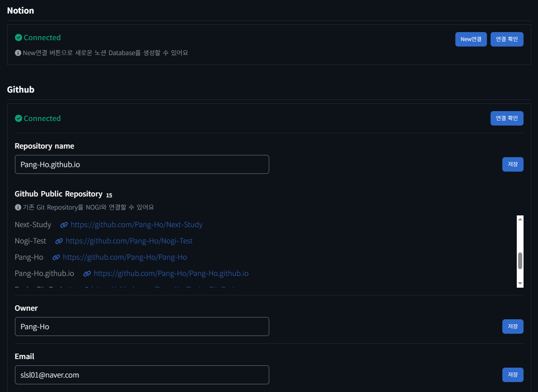Click the Repository name label
The width and height of the screenshot is (538, 392).
point(44,146)
